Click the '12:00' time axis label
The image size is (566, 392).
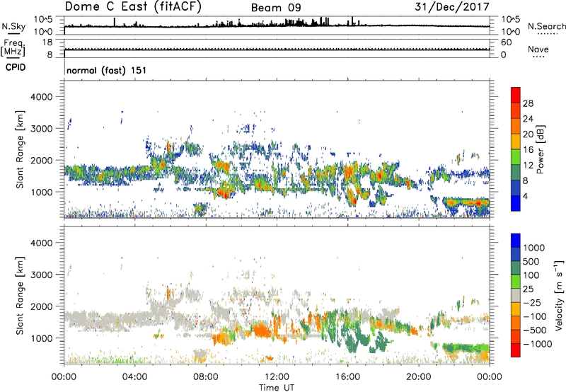277,377
